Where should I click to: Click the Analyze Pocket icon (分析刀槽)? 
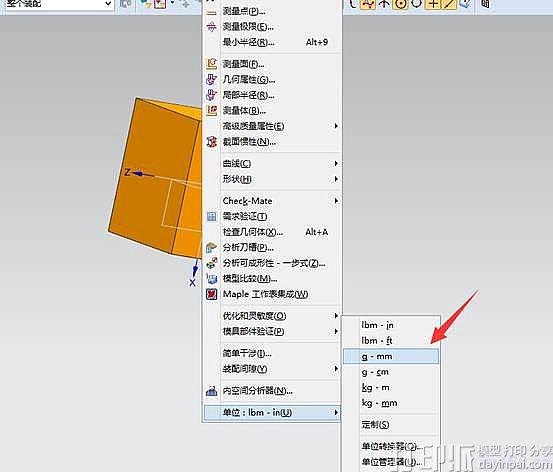point(211,247)
